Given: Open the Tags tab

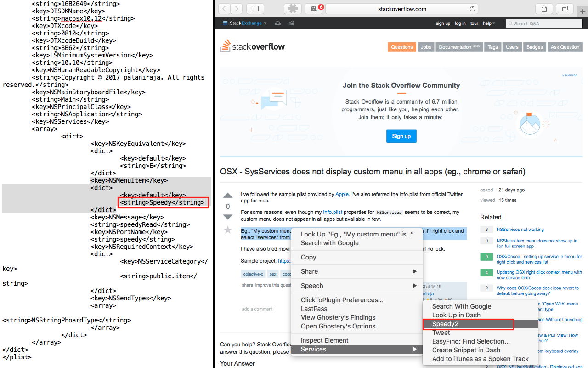Looking at the screenshot, I should [493, 47].
